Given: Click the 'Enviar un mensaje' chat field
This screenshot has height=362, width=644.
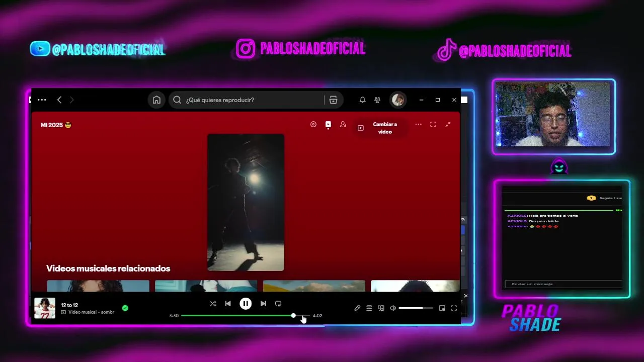Looking at the screenshot, I should tap(563, 284).
